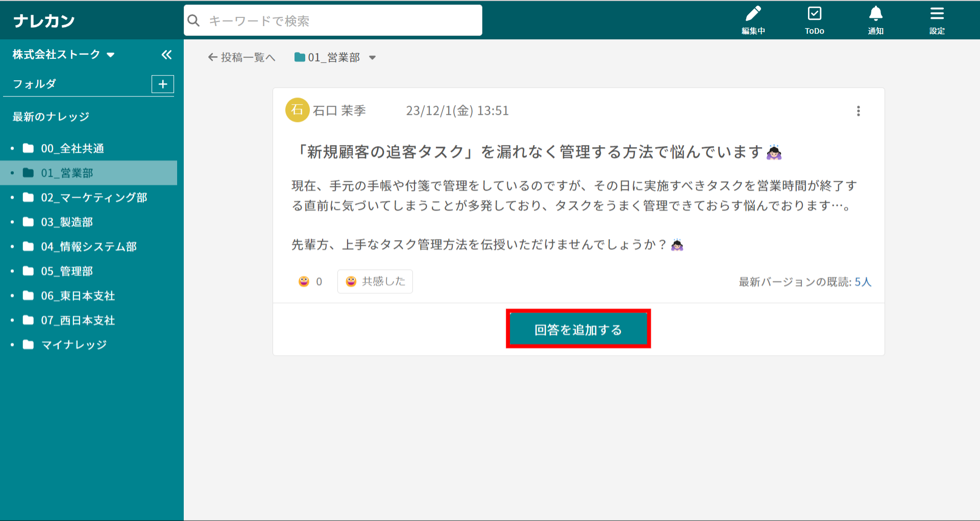Expand the 株式会社ストーク workspace dropdown
Screen dimensions: 980x521
point(111,55)
